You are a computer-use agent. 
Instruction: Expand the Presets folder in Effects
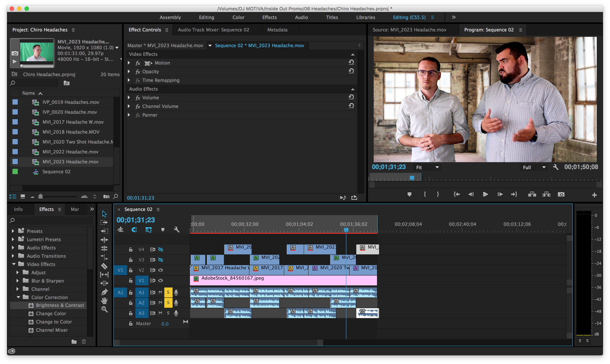13,231
